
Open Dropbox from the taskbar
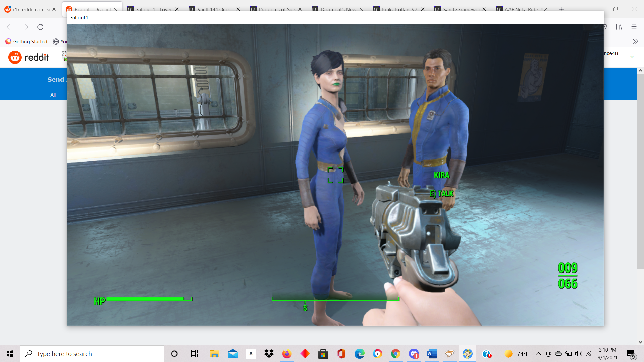point(269,354)
